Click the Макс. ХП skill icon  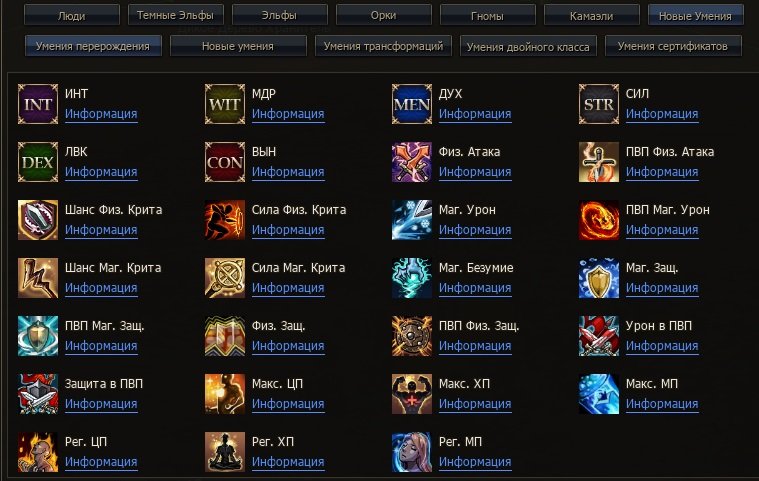411,394
